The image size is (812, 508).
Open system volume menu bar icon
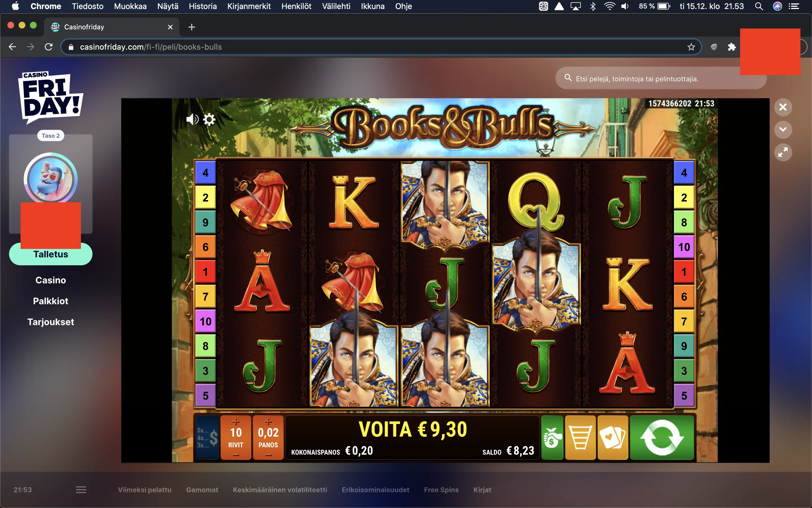625,6
